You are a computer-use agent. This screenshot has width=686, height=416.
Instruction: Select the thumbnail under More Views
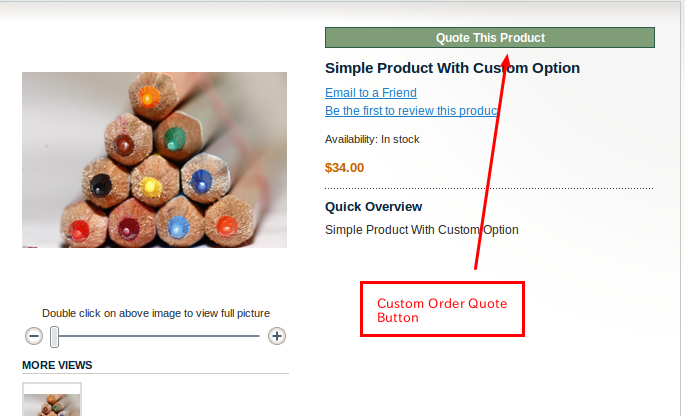52,400
